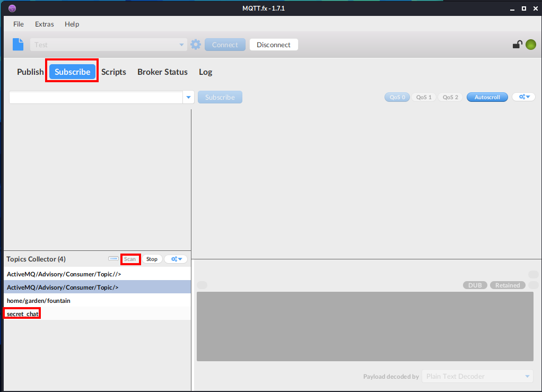Click the green connection status indicator

pos(531,45)
